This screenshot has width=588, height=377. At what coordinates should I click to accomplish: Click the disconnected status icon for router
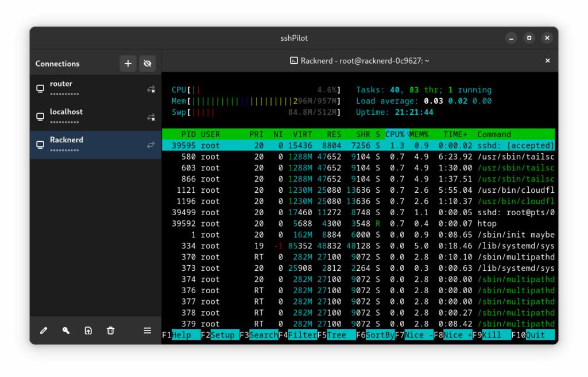click(151, 89)
